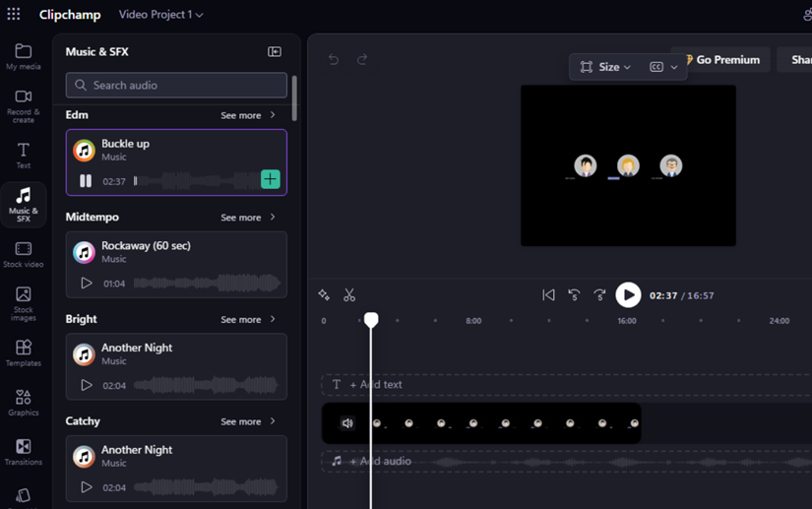Image resolution: width=812 pixels, height=509 pixels.
Task: Collapse the Music & SFX panel
Action: (x=275, y=51)
